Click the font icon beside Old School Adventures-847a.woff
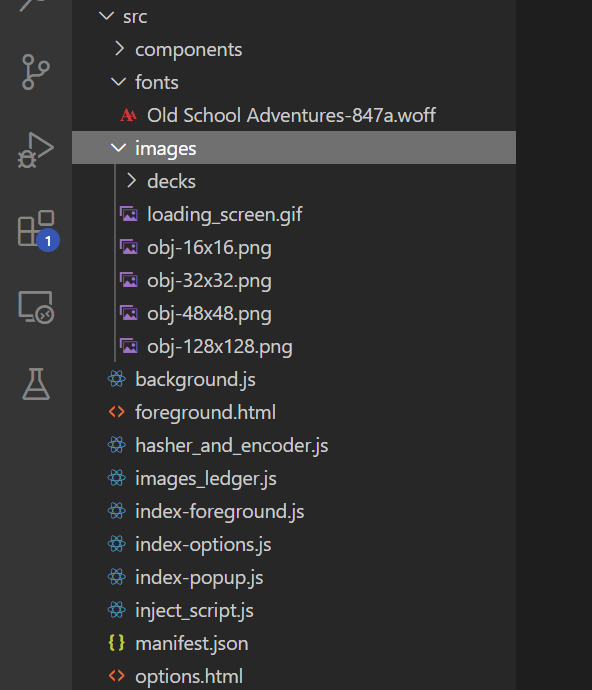 [x=128, y=115]
